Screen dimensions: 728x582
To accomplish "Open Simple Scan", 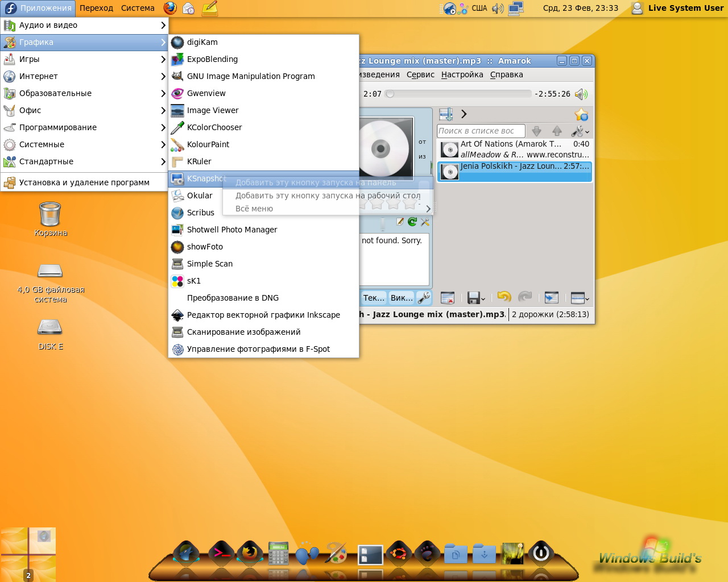I will (x=264, y=264).
